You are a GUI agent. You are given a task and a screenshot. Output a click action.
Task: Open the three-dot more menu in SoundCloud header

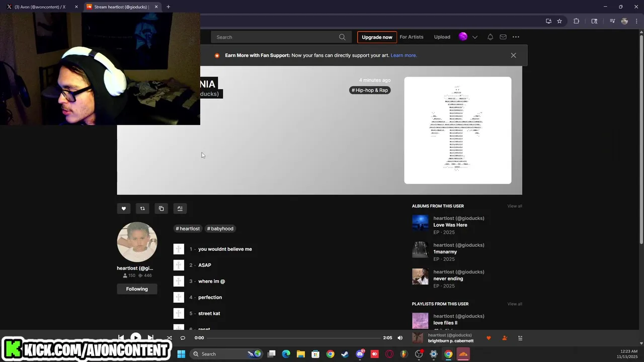point(516,37)
